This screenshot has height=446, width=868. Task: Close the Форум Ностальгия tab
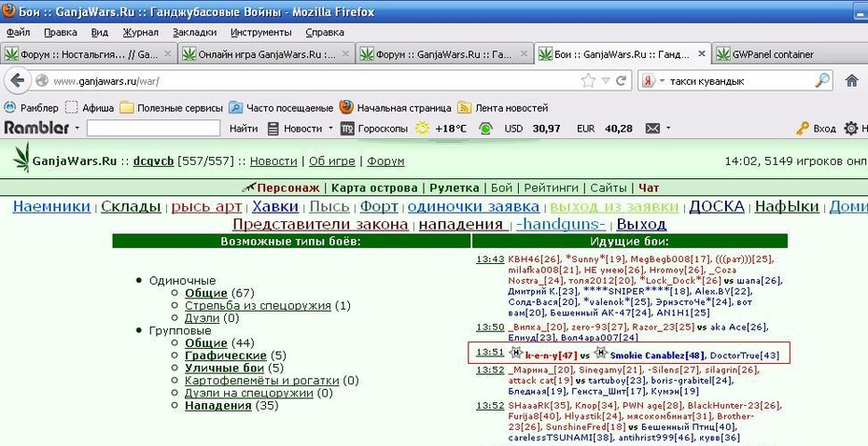pos(168,54)
